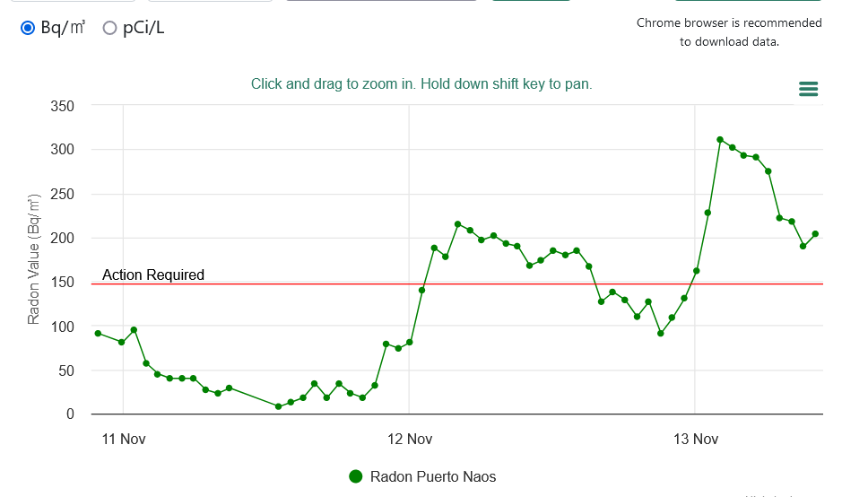Click the 12 Nov x-axis label
This screenshot has width=868, height=497.
tap(410, 439)
